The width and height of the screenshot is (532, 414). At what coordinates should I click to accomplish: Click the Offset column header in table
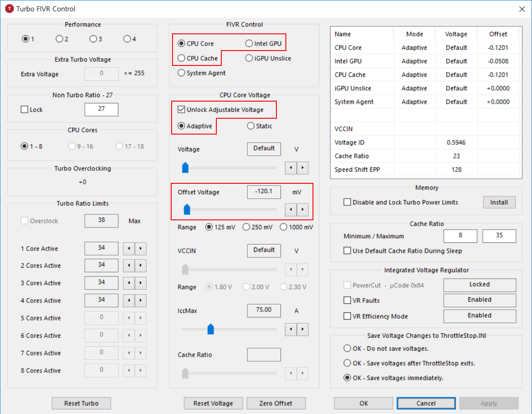click(498, 34)
